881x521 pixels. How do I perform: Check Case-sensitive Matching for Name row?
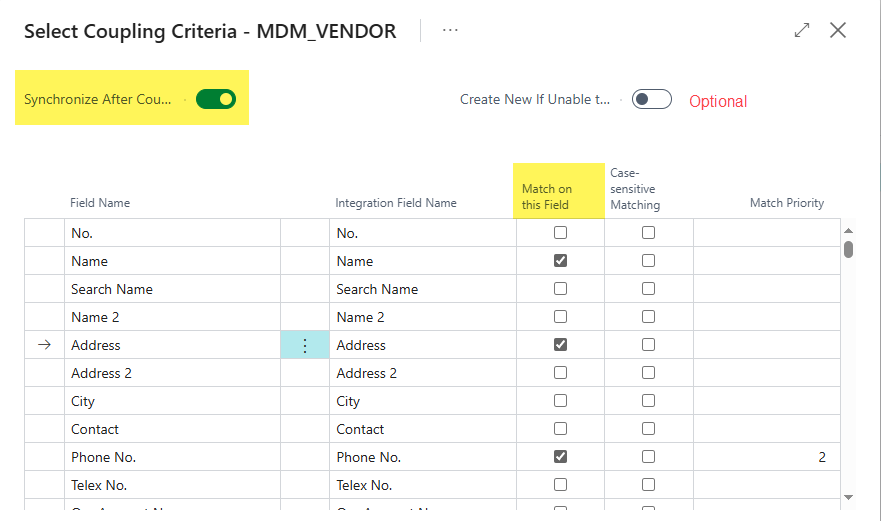tap(649, 261)
